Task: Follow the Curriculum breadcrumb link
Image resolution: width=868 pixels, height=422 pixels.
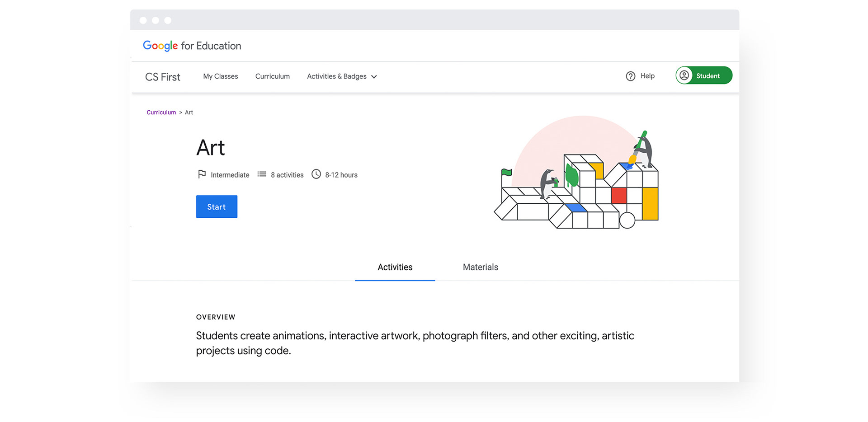Action: (x=161, y=113)
